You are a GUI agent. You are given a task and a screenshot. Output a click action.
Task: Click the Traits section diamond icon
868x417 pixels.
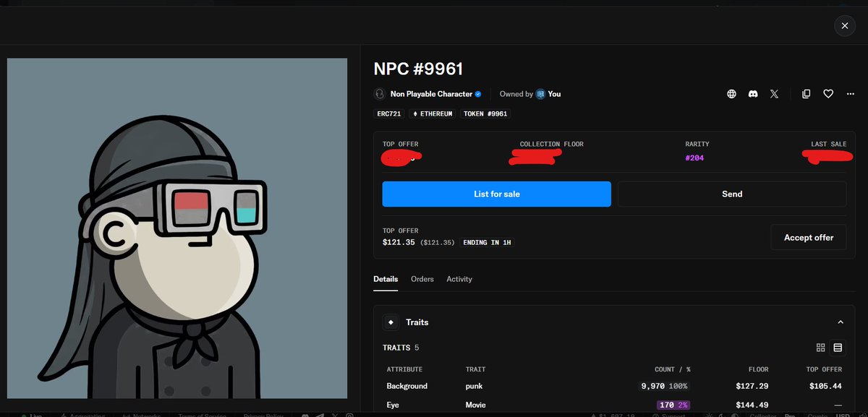tap(391, 322)
